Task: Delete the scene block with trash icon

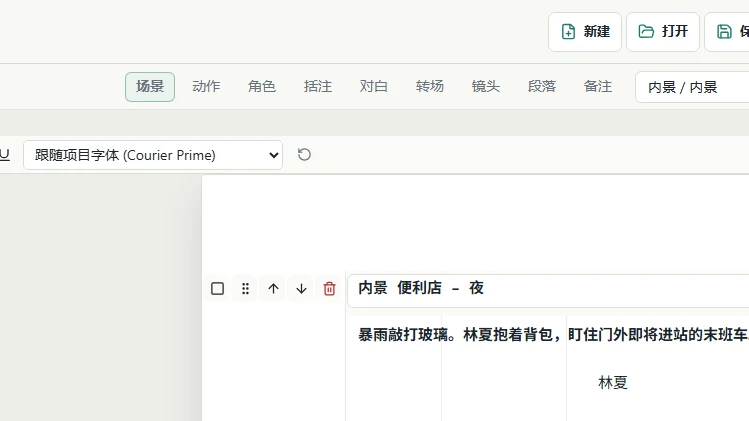Action: point(329,289)
